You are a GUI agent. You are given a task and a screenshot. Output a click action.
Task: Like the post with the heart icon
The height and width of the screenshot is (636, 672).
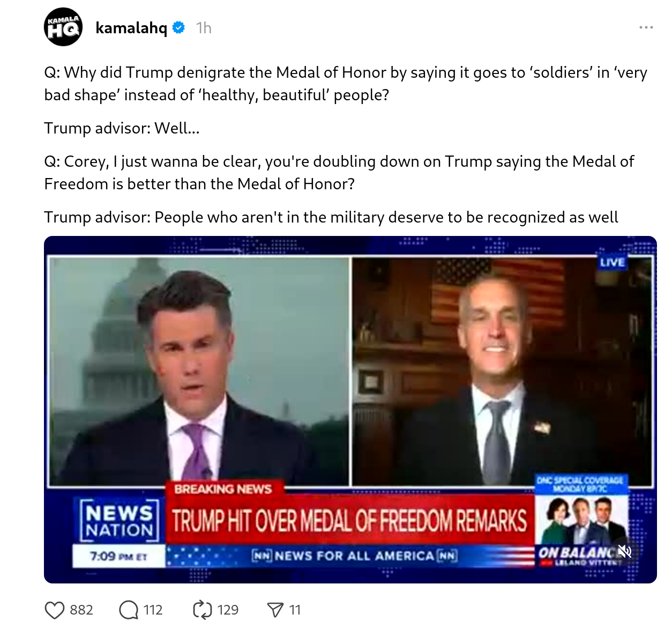54,610
